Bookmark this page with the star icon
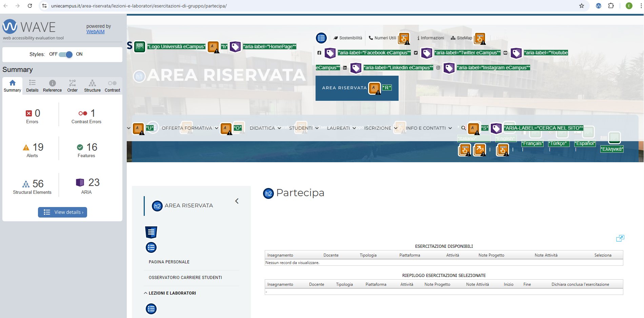 click(x=581, y=6)
